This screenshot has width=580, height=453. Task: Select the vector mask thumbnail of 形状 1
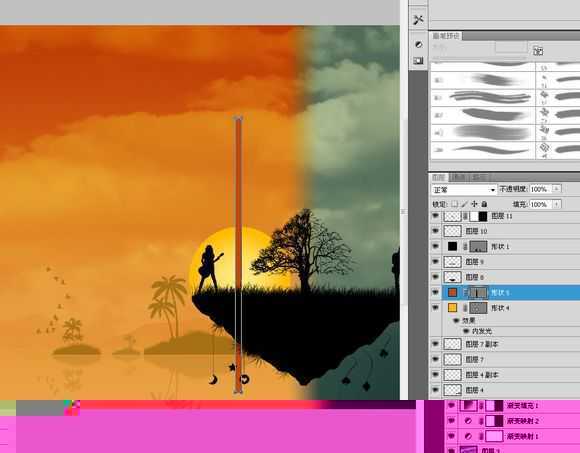(x=478, y=246)
